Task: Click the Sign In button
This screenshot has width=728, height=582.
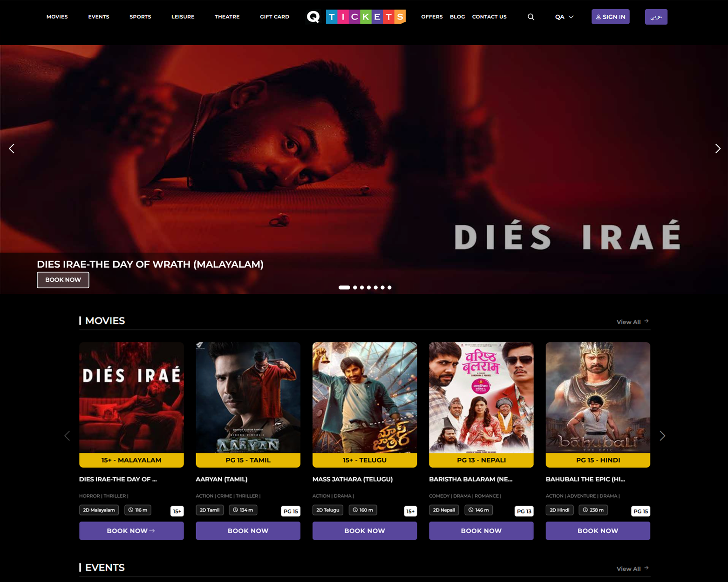Action: (610, 17)
